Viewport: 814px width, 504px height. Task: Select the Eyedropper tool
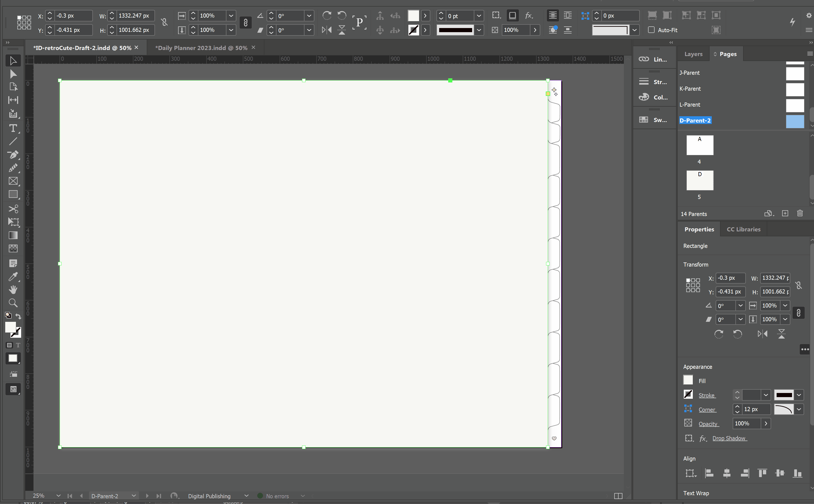point(13,276)
